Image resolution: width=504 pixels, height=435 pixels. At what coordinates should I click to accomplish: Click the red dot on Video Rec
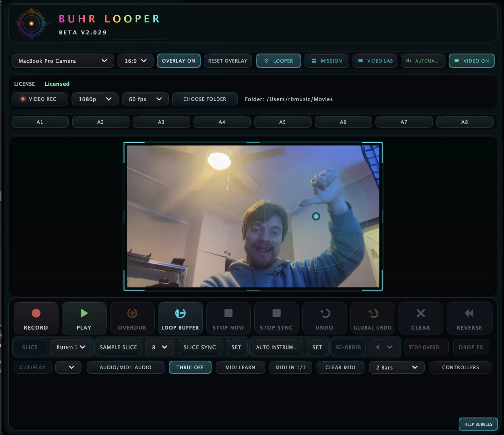23,99
